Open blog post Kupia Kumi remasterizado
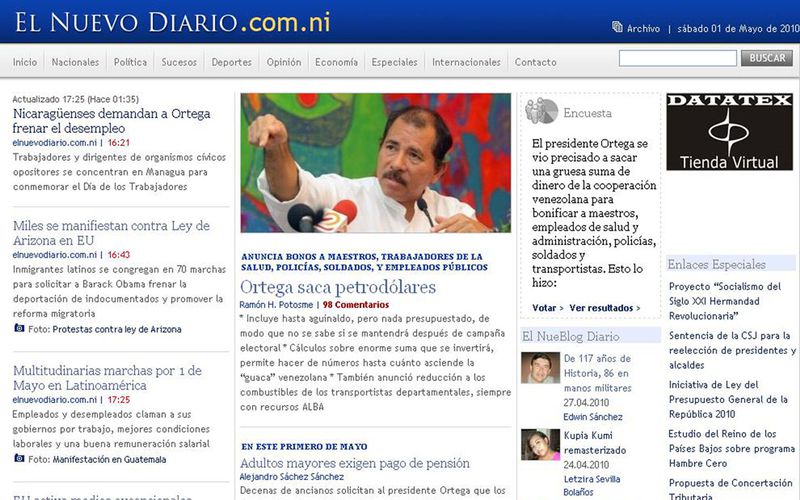 pyautogui.click(x=594, y=443)
